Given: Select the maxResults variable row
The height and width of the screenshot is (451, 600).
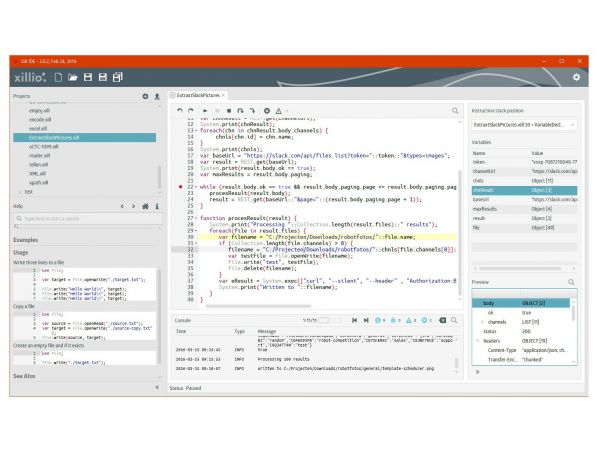Looking at the screenshot, I should pos(524,209).
